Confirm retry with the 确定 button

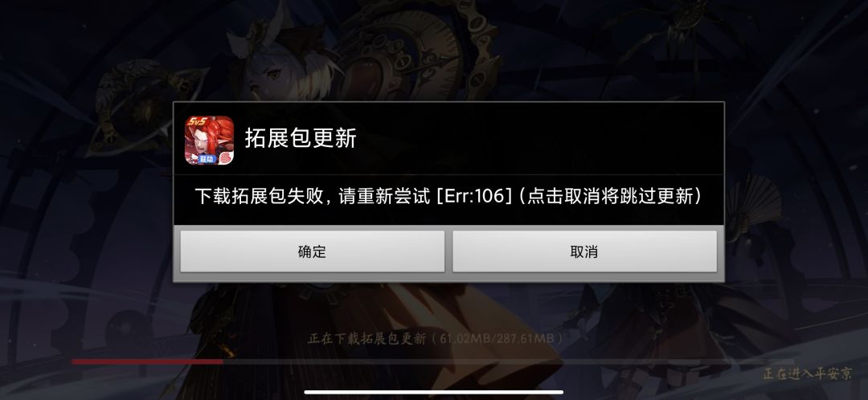pyautogui.click(x=312, y=251)
